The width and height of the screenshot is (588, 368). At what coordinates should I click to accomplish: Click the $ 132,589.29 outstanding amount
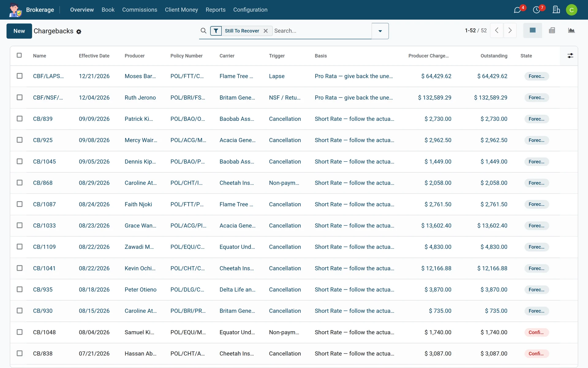coord(491,98)
